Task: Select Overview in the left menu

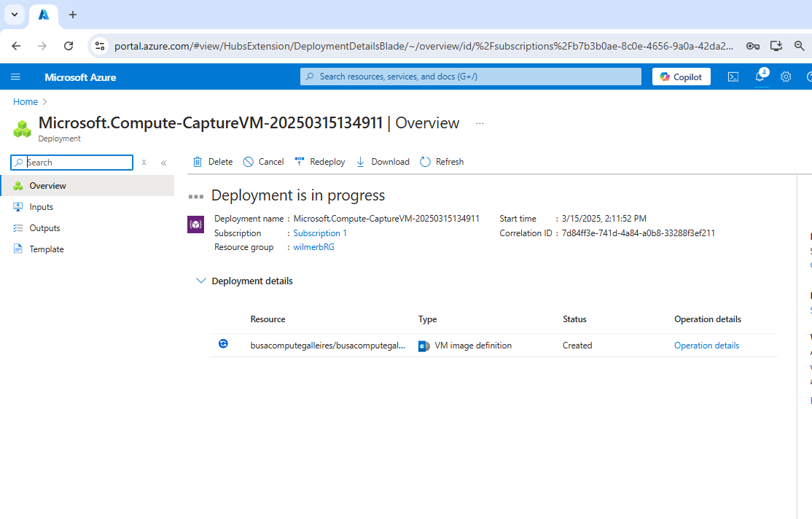Action: tap(87, 185)
